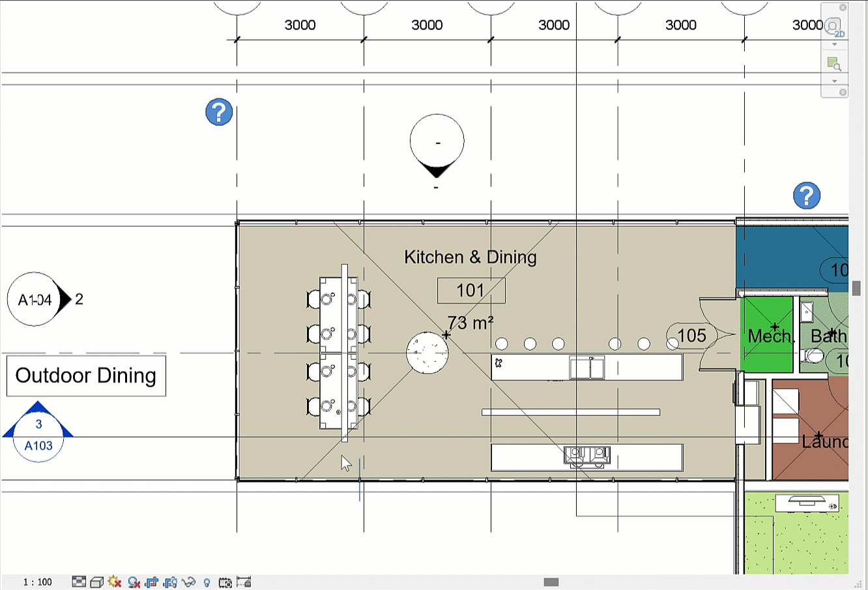Open Temporary View Properties control

pyautogui.click(x=225, y=582)
